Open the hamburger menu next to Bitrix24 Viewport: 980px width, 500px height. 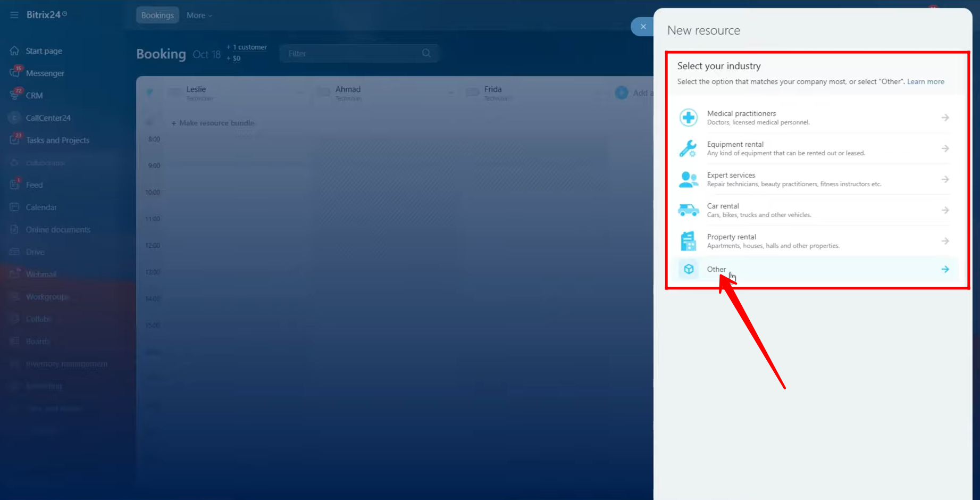pyautogui.click(x=14, y=15)
